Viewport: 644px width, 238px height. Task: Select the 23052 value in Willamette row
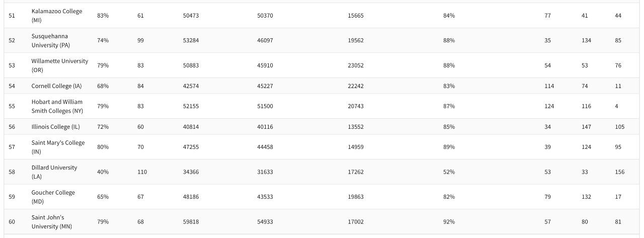[x=355, y=65]
